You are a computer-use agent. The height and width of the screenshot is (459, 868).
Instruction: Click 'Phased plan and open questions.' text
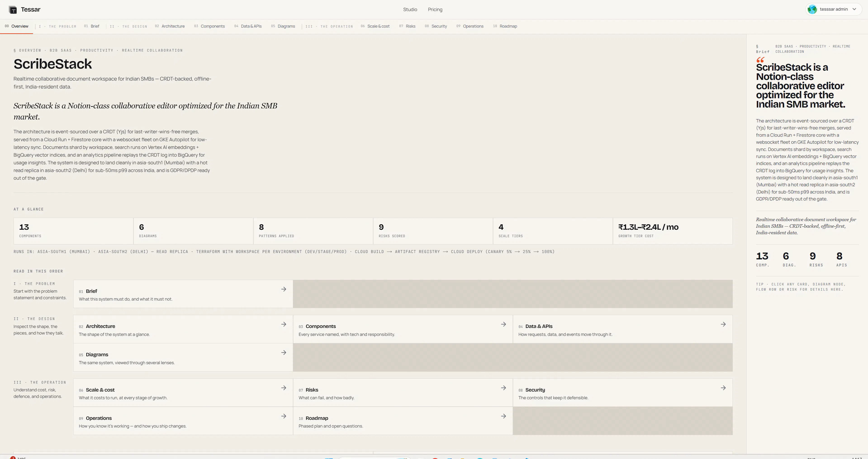331,426
